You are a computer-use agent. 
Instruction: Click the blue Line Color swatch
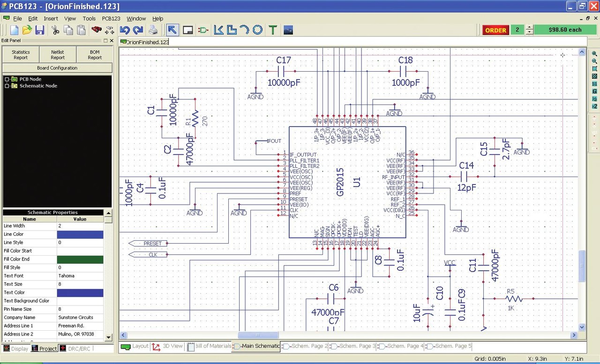click(x=80, y=234)
